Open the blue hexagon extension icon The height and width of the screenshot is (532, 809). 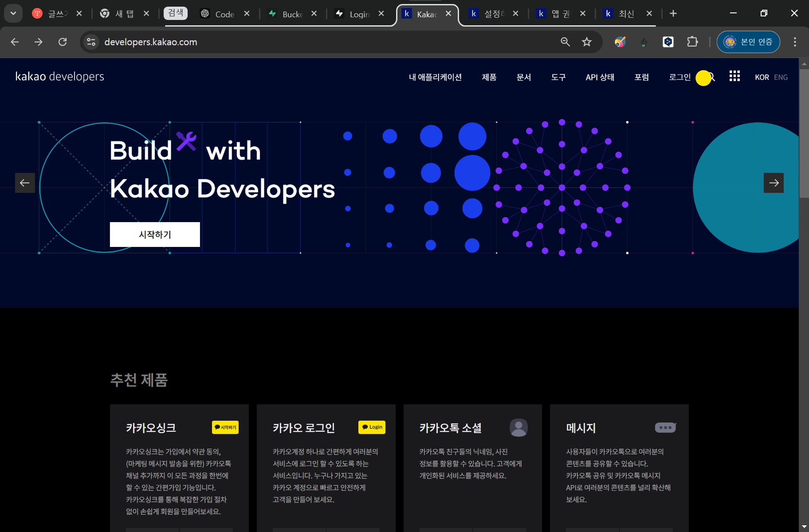(668, 42)
